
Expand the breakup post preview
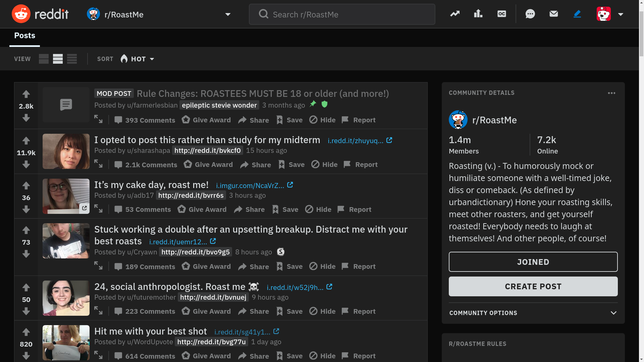coord(98,266)
